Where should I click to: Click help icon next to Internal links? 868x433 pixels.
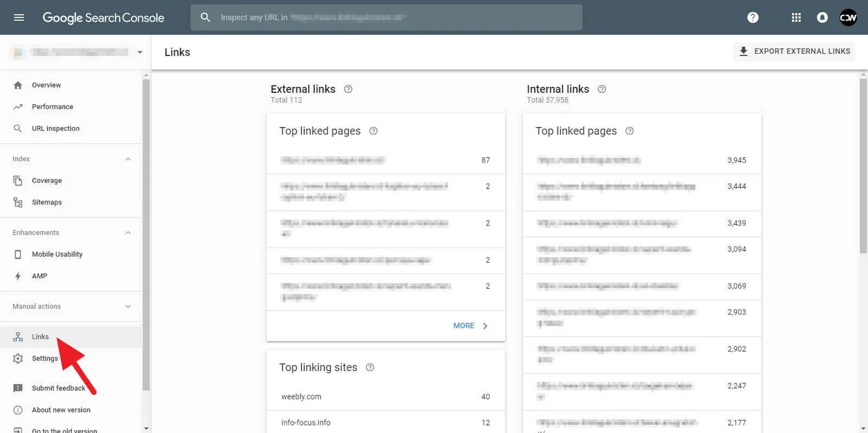coord(601,89)
